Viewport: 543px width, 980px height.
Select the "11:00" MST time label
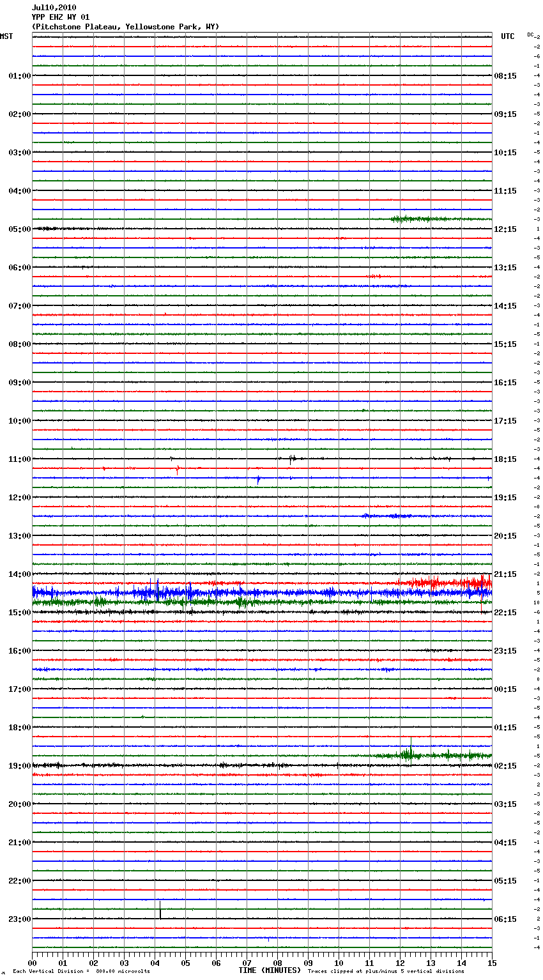pyautogui.click(x=19, y=459)
